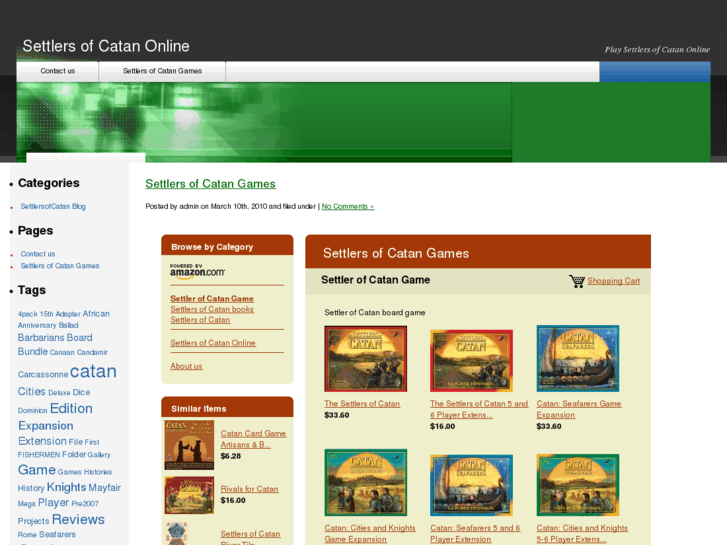Click the Bundle tag
This screenshot has width=727, height=545.
click(x=32, y=352)
